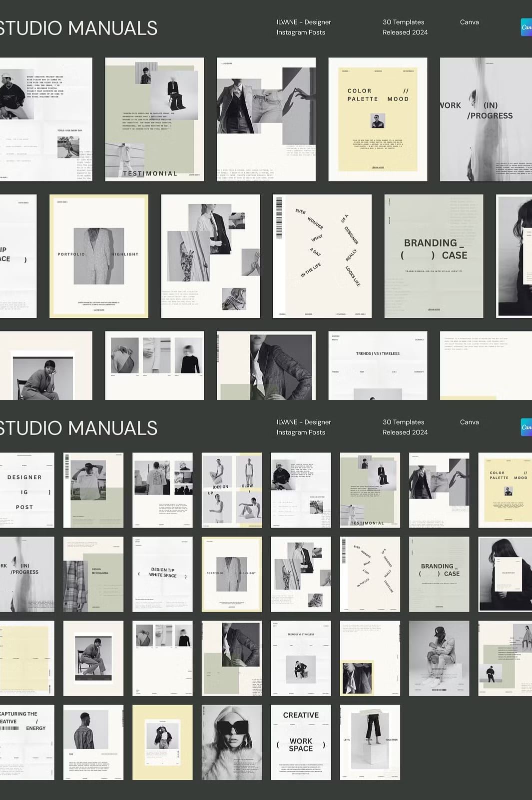Click the upper 'ILVANE - Designer' heading text
The width and height of the screenshot is (532, 800).
[x=304, y=22]
